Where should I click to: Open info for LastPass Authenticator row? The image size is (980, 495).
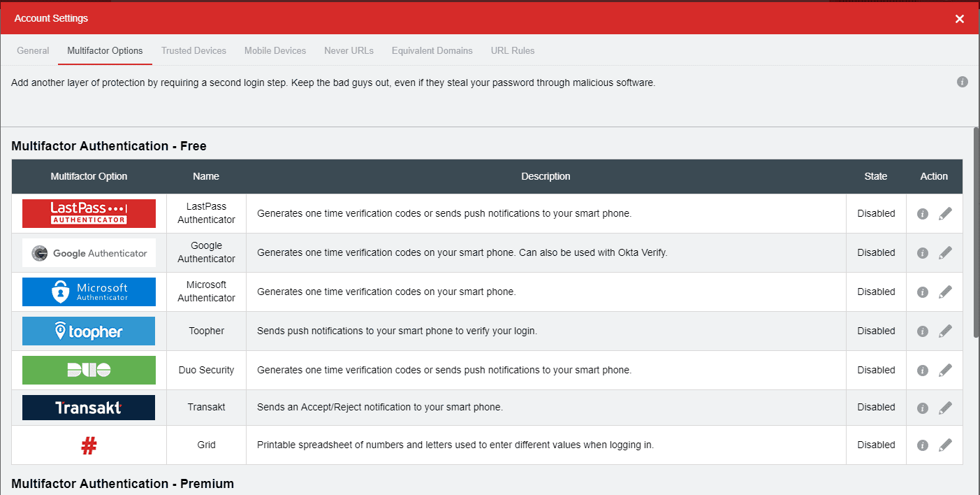coord(923,214)
